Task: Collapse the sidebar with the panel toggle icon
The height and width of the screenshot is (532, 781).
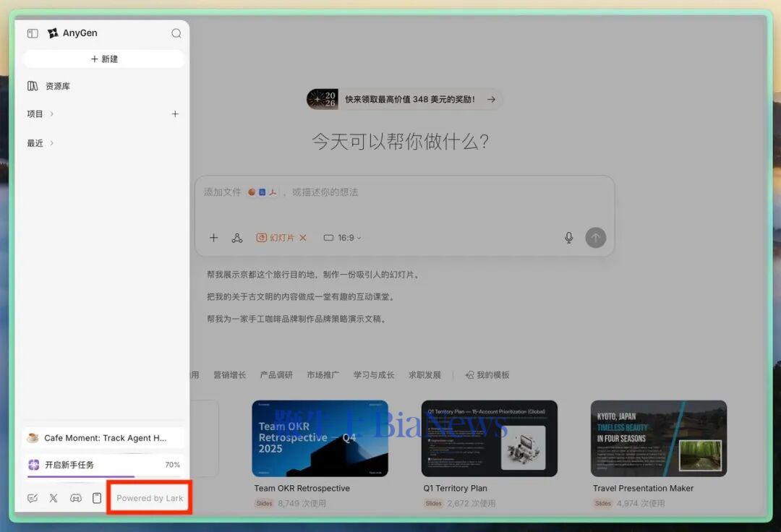Action: coord(32,33)
